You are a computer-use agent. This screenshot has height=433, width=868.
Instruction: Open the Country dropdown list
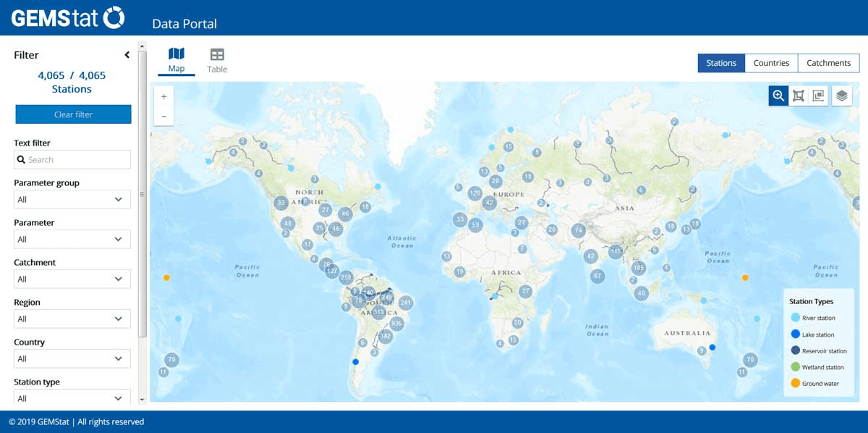pyautogui.click(x=72, y=358)
